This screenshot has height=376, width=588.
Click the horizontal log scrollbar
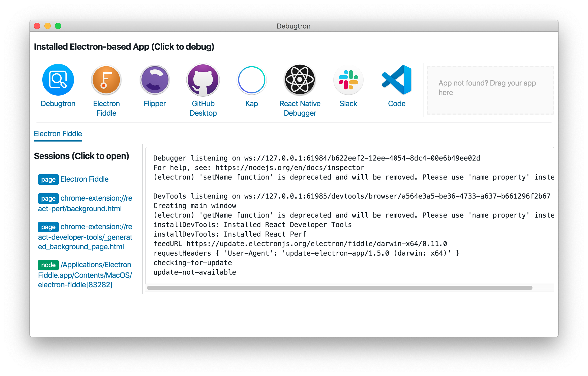[x=339, y=288]
